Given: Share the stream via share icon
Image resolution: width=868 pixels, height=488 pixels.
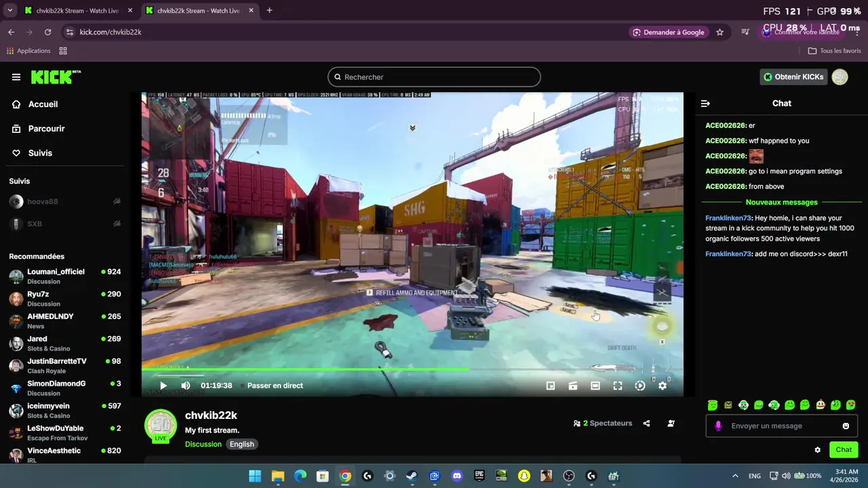Looking at the screenshot, I should point(646,424).
